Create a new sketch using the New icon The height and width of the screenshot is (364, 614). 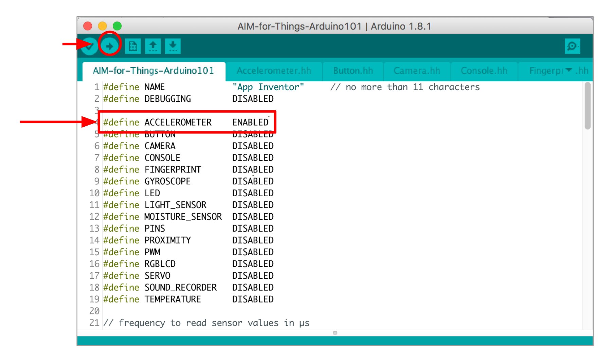(133, 46)
